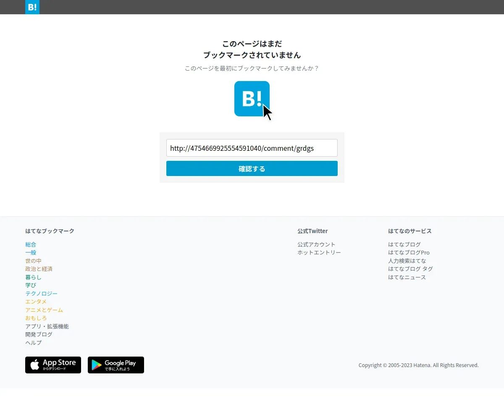The width and height of the screenshot is (504, 420).
Task: Click the はてなブックマーク footer heading
Action: coord(50,231)
